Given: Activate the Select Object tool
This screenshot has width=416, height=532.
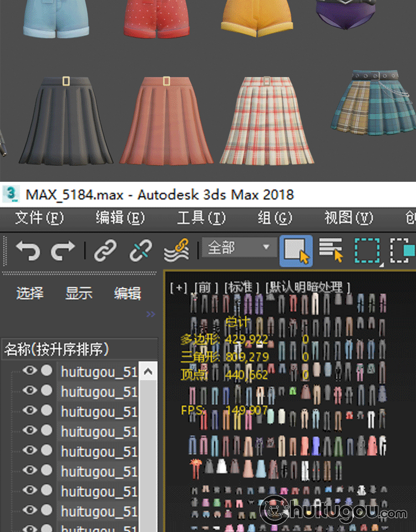Looking at the screenshot, I should (296, 251).
